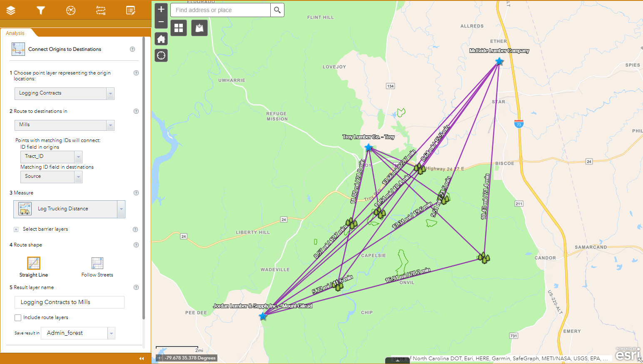643x364 pixels.
Task: Click the 16.91 mi / 28.2 min route label
Action: click(408, 276)
